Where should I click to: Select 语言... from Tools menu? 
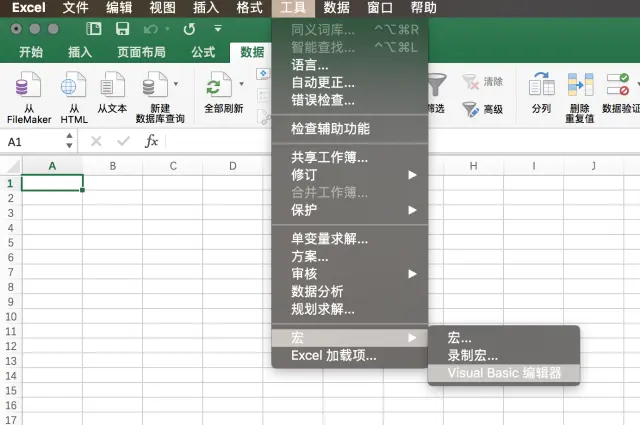[x=350, y=65]
